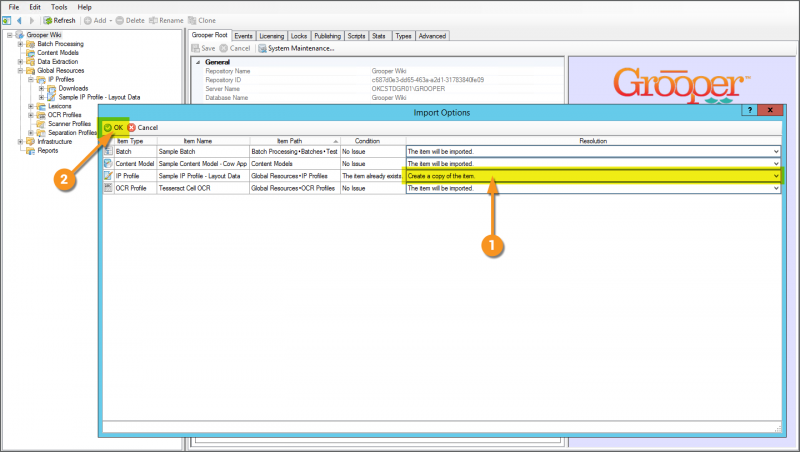
Task: Click the Refresh toolbar button
Action: coord(59,20)
